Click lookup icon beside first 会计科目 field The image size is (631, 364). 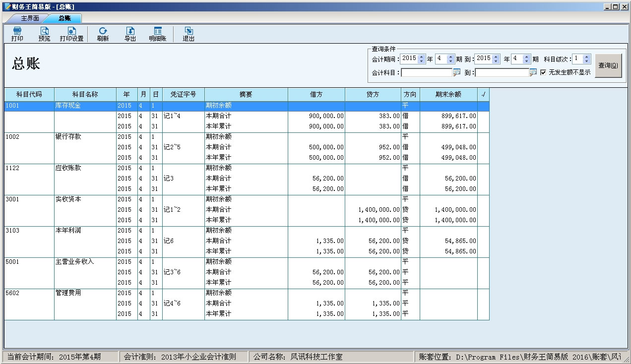coord(456,72)
